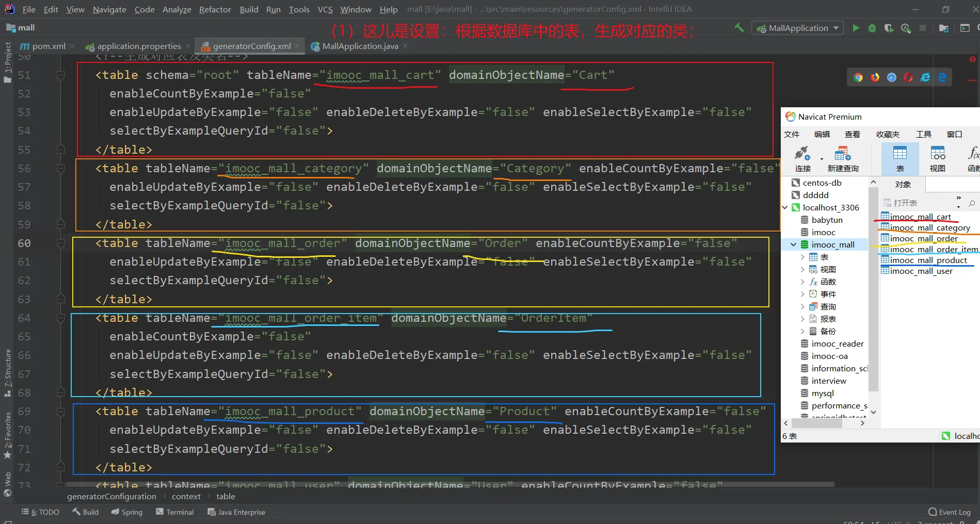This screenshot has height=524, width=980.
Task: Open preview in Firefox browser
Action: pos(875,77)
